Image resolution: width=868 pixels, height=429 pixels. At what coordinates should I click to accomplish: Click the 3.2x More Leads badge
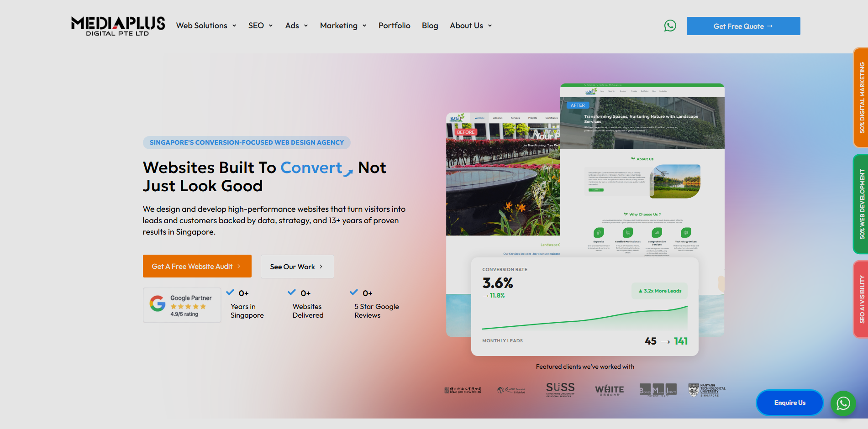pos(660,291)
